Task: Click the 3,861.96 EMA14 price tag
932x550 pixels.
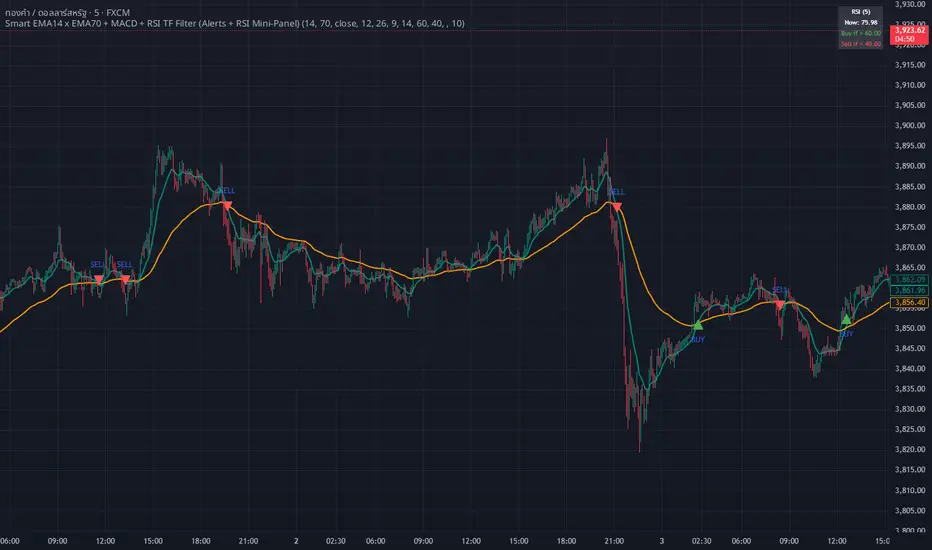Action: tap(909, 290)
